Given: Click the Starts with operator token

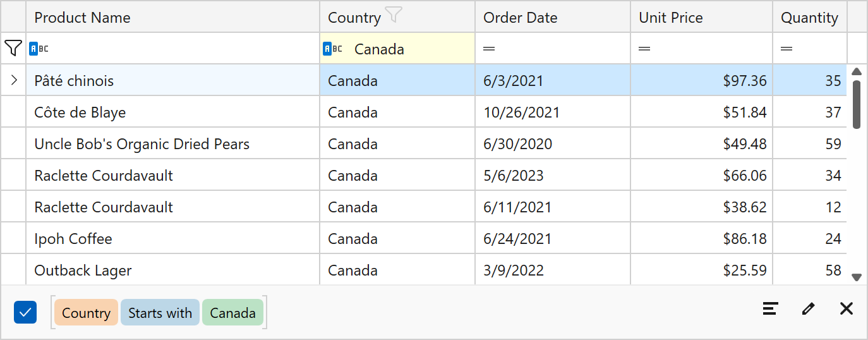Looking at the screenshot, I should click(x=160, y=313).
